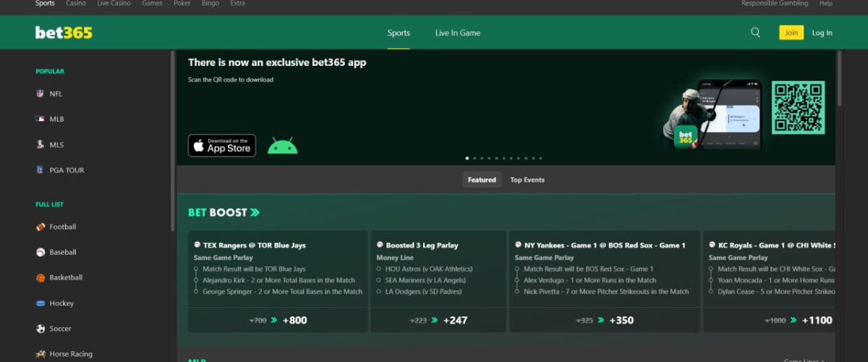Click the first banner carousel dot

click(x=467, y=158)
